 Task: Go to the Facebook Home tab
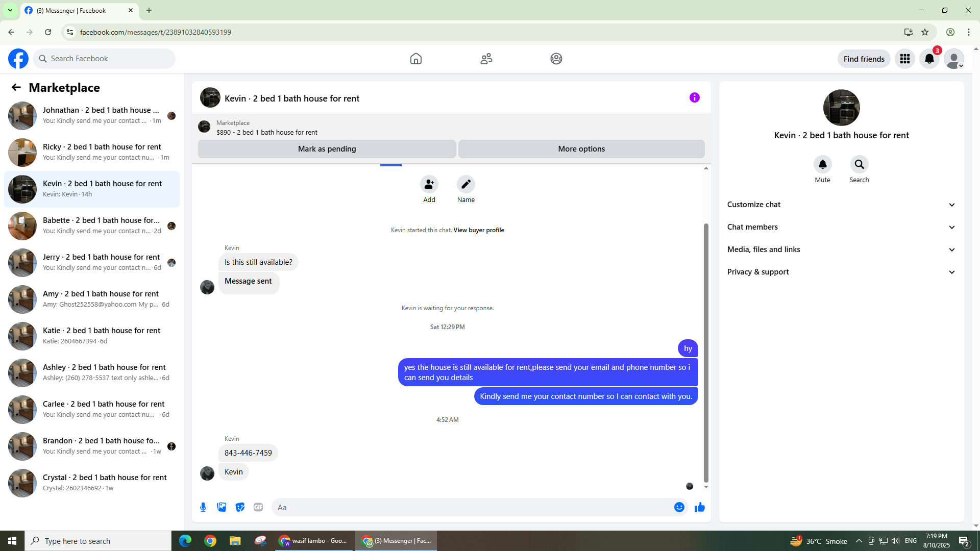click(415, 59)
